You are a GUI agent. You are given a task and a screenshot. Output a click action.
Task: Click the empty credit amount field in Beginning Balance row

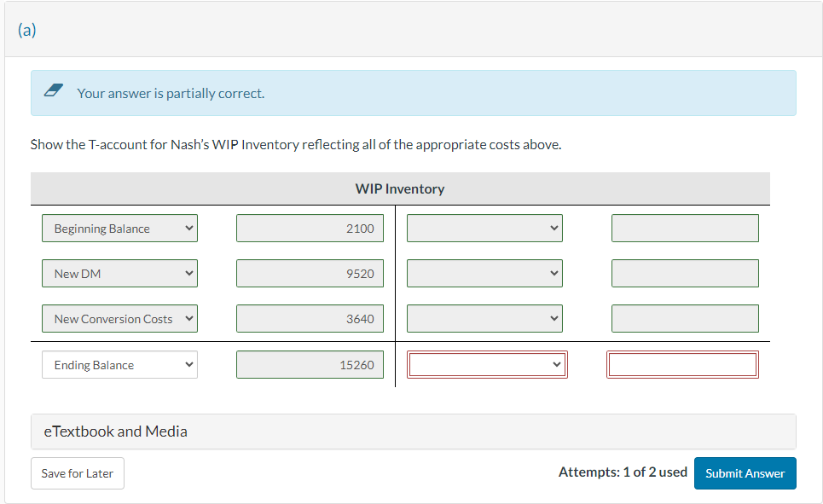pyautogui.click(x=685, y=229)
